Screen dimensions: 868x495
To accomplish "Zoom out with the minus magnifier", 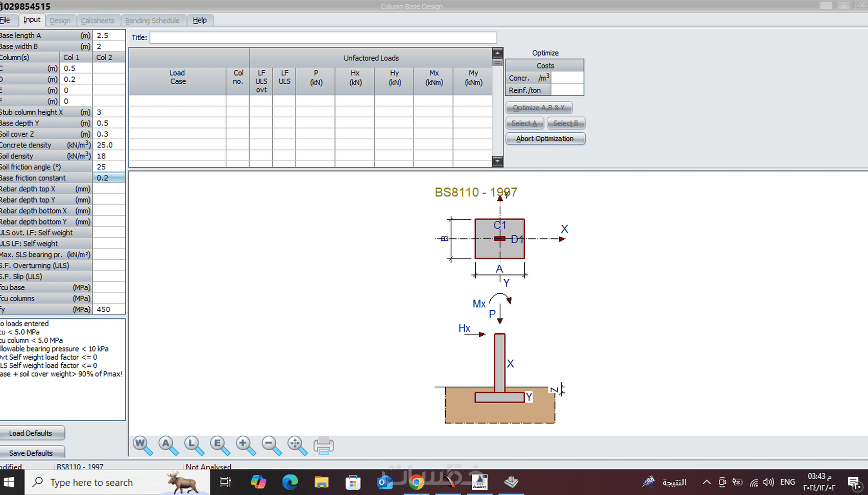I will coord(272,445).
